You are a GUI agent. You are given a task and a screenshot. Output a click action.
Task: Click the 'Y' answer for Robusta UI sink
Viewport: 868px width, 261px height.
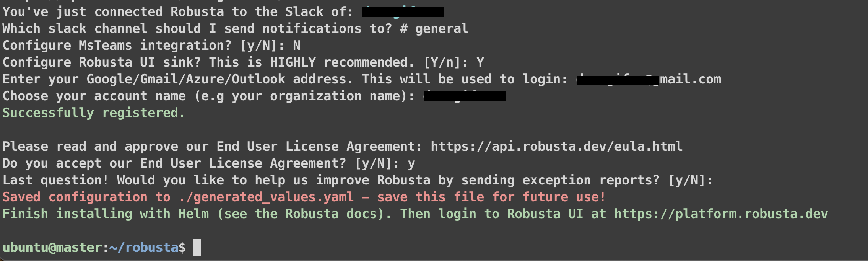(480, 62)
